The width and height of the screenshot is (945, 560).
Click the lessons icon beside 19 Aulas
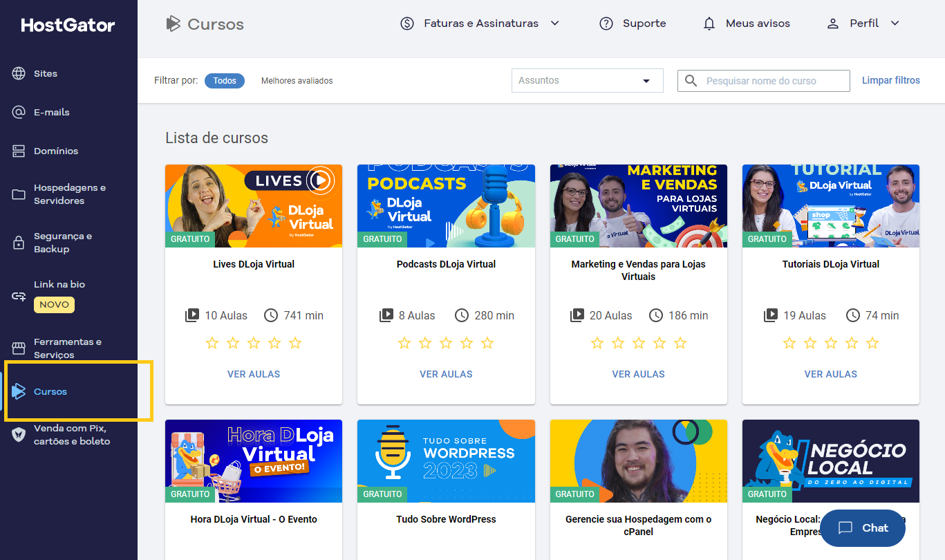[x=771, y=315]
